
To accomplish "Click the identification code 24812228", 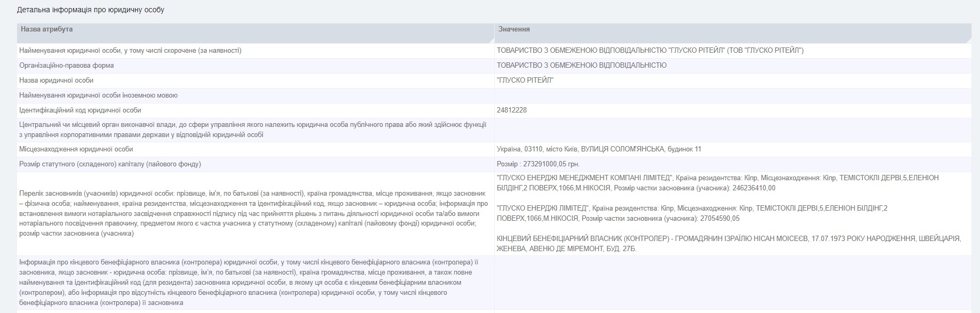I will (512, 110).
